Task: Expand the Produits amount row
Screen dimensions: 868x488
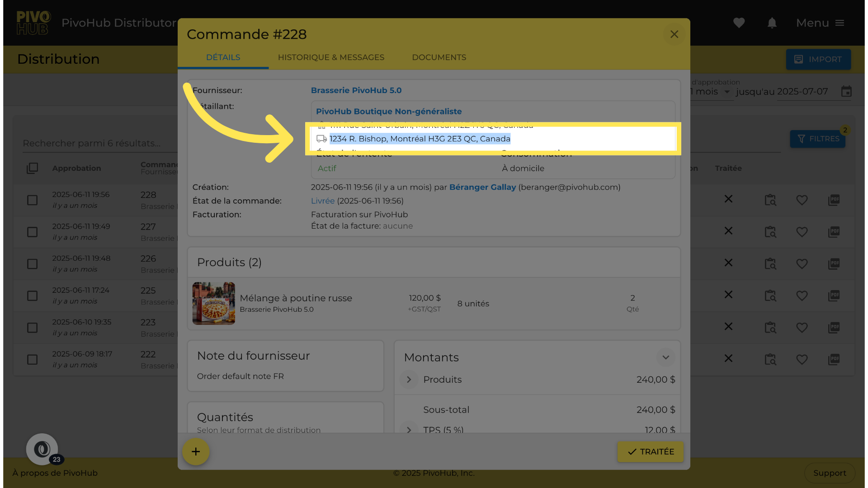Action: pyautogui.click(x=409, y=380)
